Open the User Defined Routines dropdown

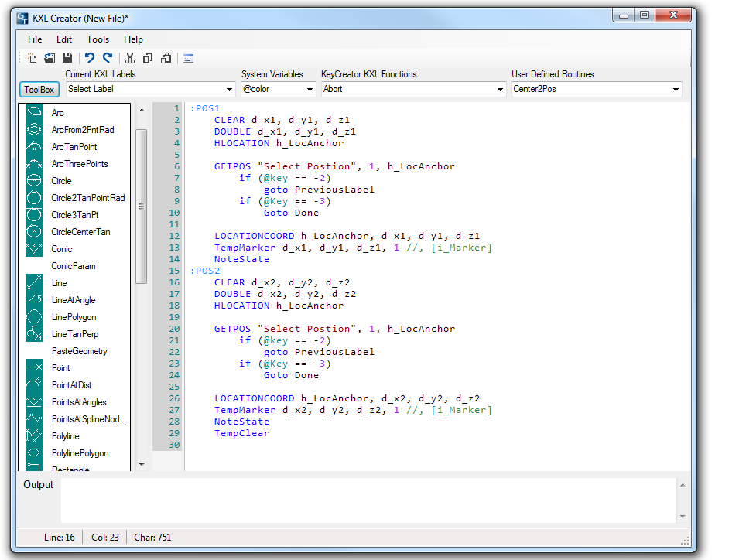676,90
